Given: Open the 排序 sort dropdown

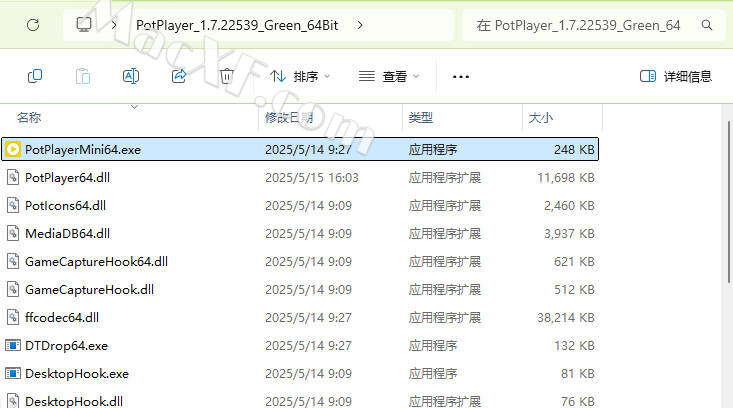Looking at the screenshot, I should [300, 76].
